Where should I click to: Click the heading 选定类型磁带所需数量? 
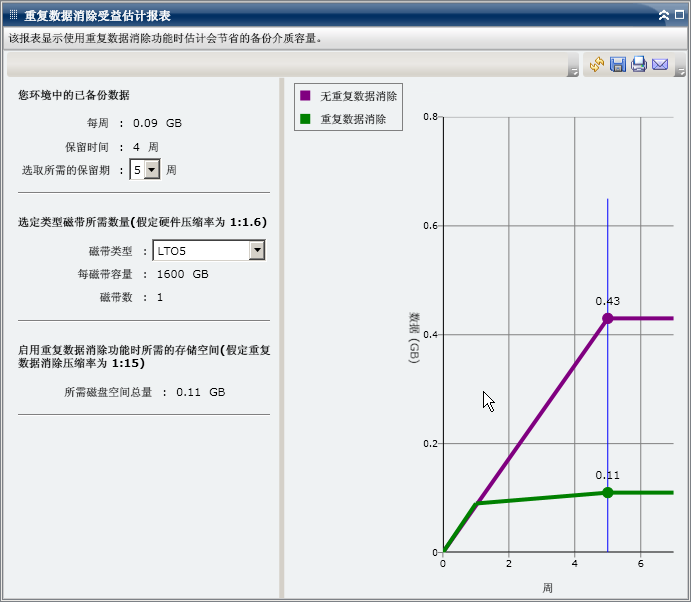142,222
